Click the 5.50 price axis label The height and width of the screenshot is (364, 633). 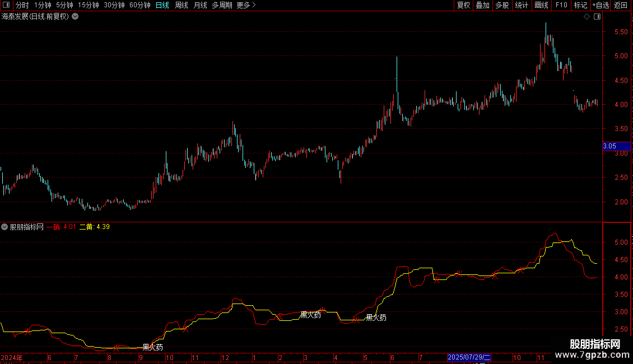[x=621, y=32]
